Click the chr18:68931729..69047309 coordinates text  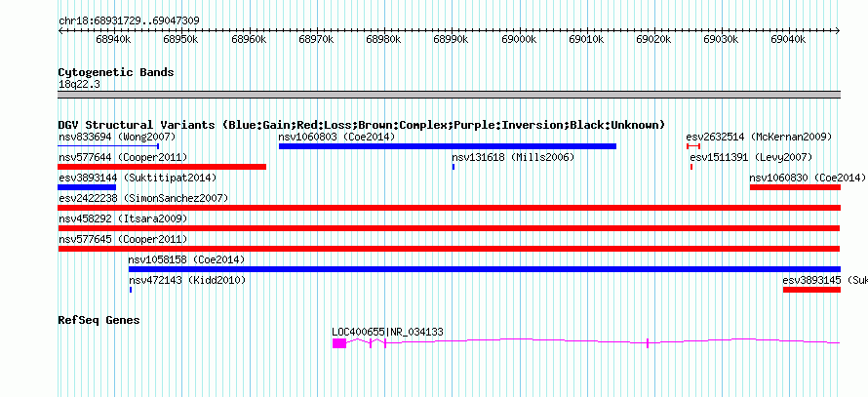(129, 21)
